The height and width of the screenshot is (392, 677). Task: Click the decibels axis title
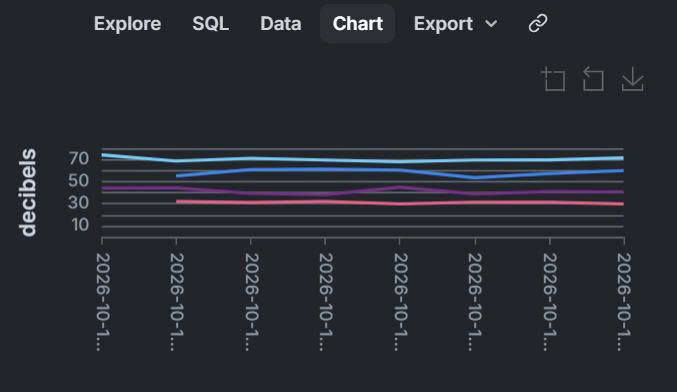[x=28, y=193]
